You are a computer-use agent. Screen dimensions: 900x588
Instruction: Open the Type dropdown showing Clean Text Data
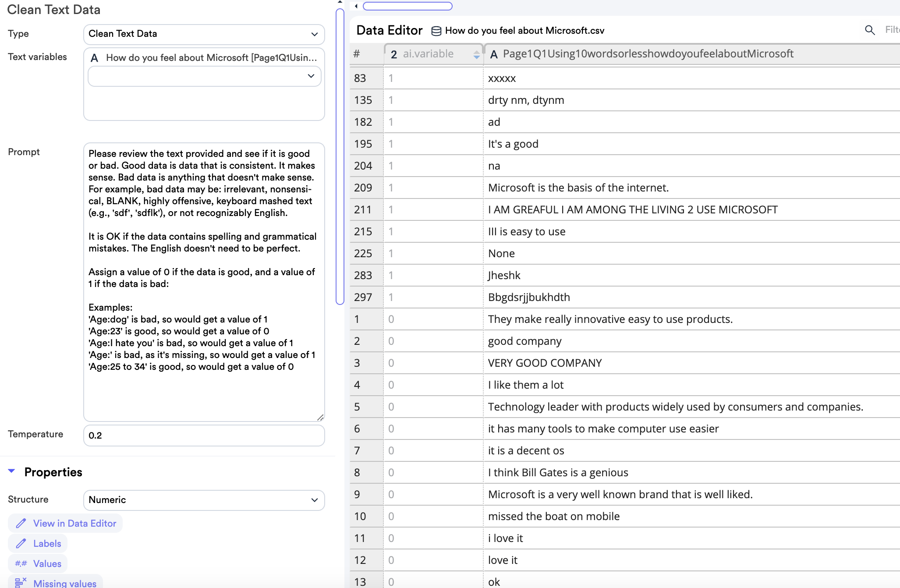tap(204, 34)
